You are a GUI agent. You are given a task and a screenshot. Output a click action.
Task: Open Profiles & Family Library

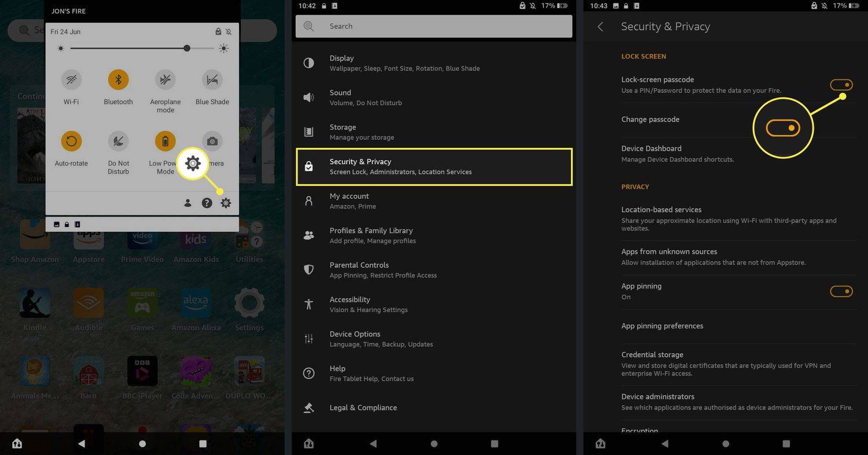click(x=434, y=236)
